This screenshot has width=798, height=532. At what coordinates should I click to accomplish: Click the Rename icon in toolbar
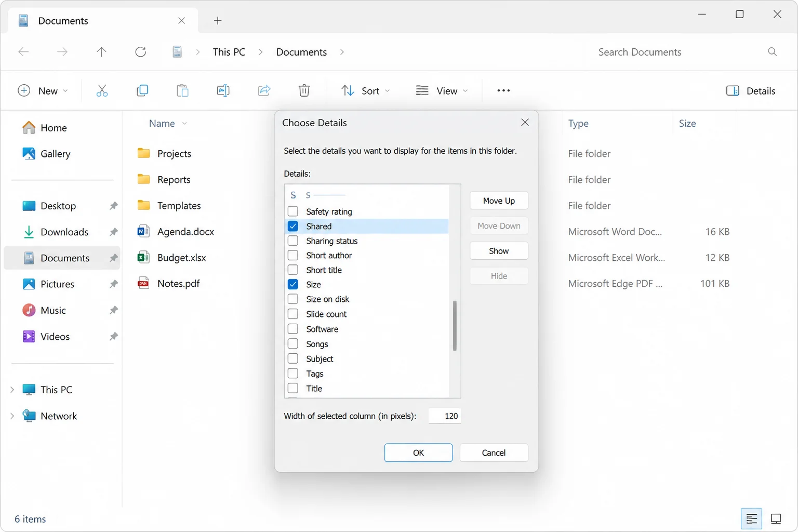[223, 91]
